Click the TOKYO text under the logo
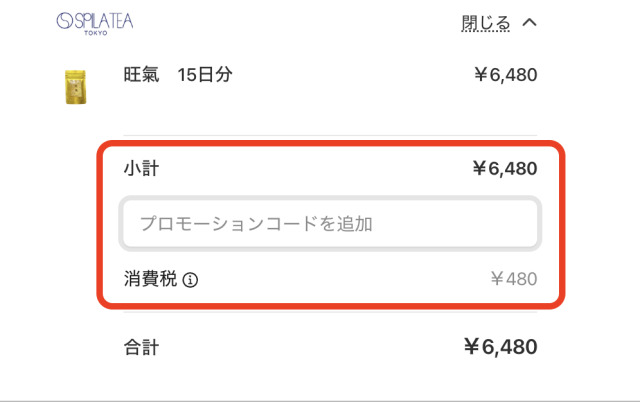This screenshot has width=640, height=402. 98,33
